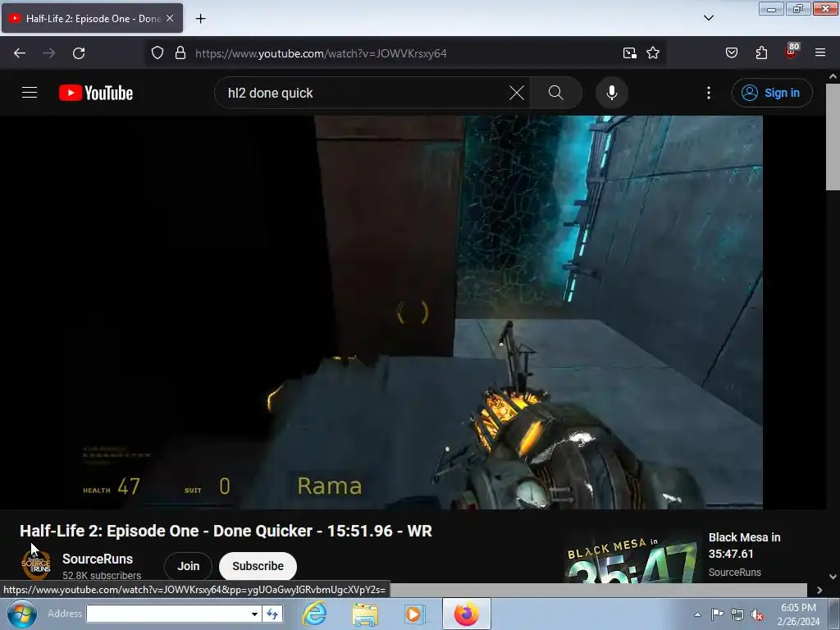Click the horizontal scrollbar right arrow
Screen dimensions: 840x630
pos(819,590)
